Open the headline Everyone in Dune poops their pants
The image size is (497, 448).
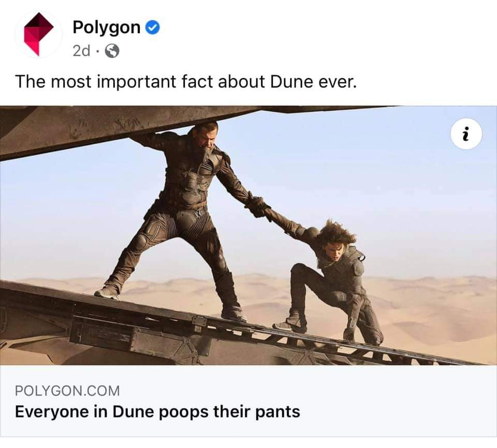(x=157, y=412)
